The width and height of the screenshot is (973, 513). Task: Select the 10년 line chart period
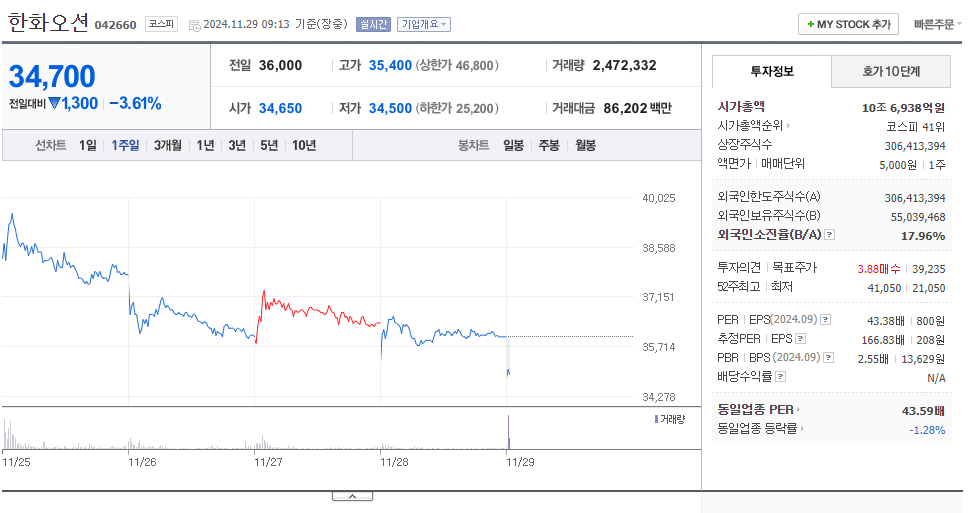(304, 145)
